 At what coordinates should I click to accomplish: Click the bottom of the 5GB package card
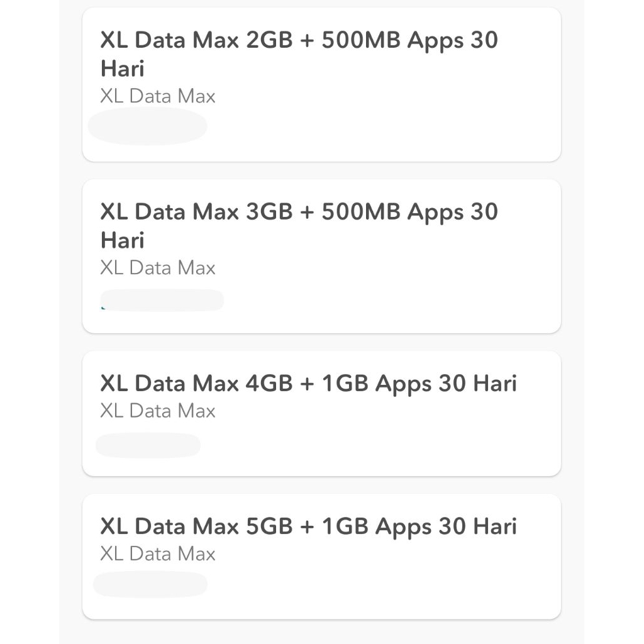(322, 610)
